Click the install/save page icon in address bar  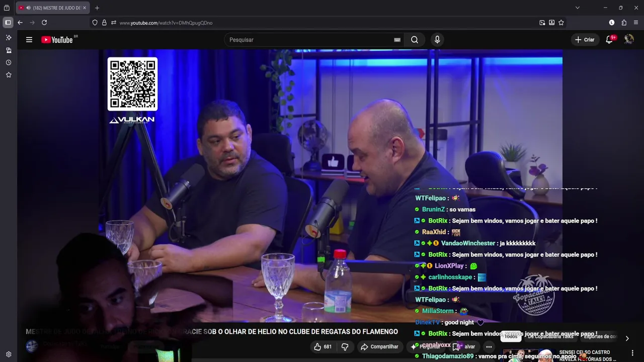point(551,23)
